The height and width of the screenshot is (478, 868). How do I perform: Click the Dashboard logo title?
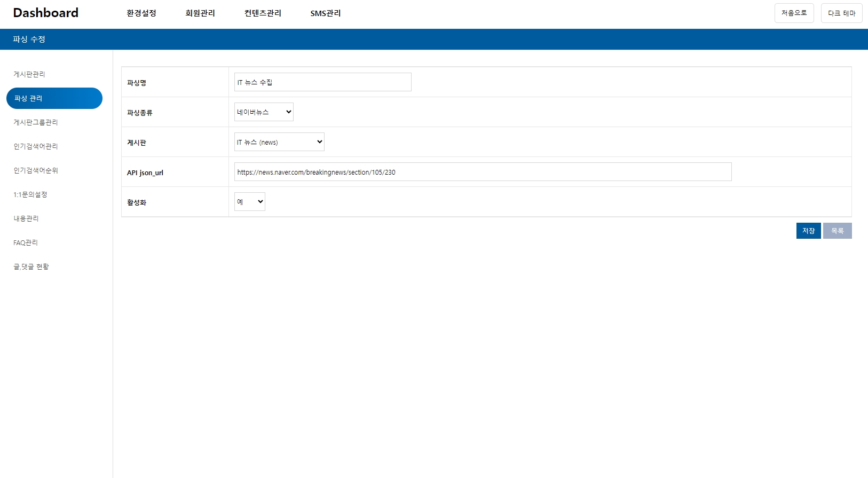pos(45,13)
